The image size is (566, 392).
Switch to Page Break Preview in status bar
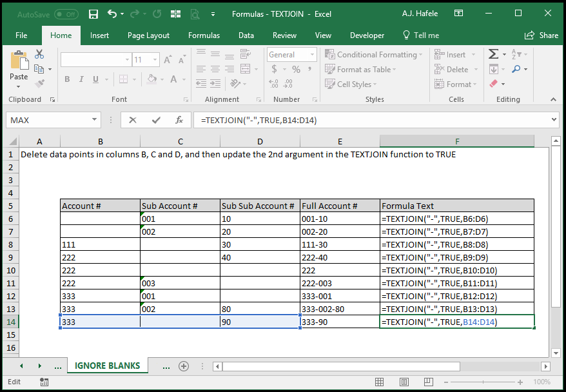click(429, 382)
